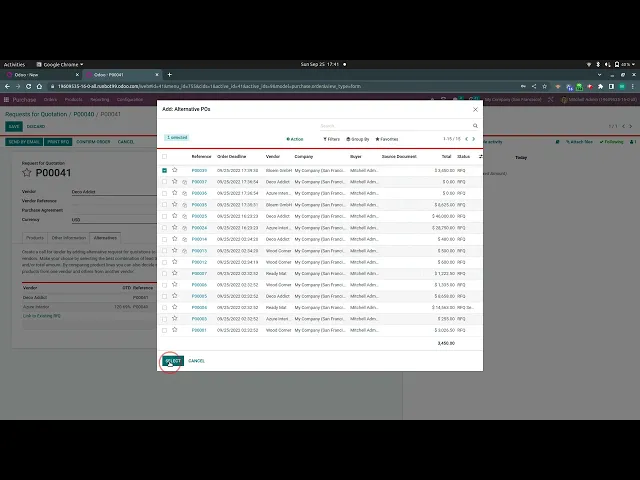Open Activities overview in top bar
This screenshot has width=640, height=480.
coord(14,64)
